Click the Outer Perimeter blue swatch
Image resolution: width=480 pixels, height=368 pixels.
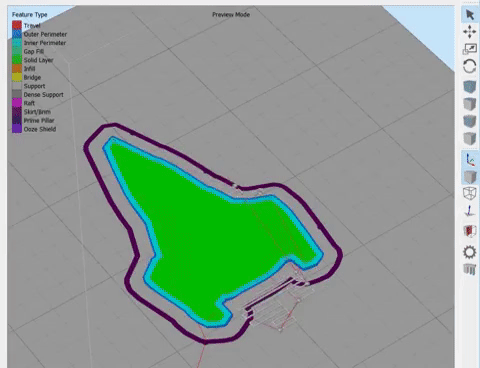(x=17, y=34)
